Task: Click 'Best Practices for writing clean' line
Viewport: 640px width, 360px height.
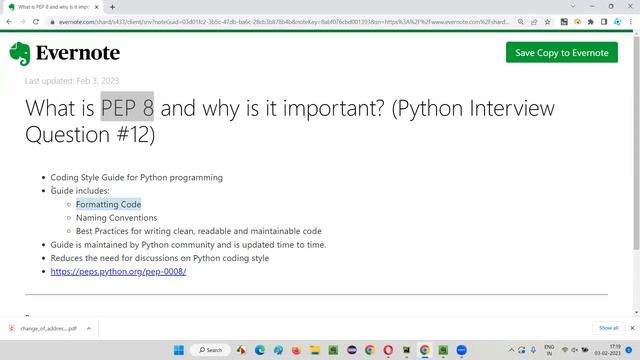Action: [199, 231]
